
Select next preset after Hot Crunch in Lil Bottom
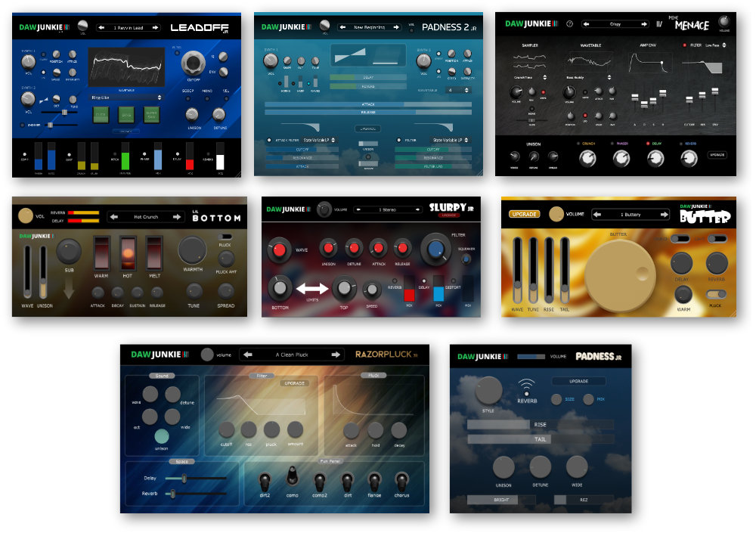point(177,217)
